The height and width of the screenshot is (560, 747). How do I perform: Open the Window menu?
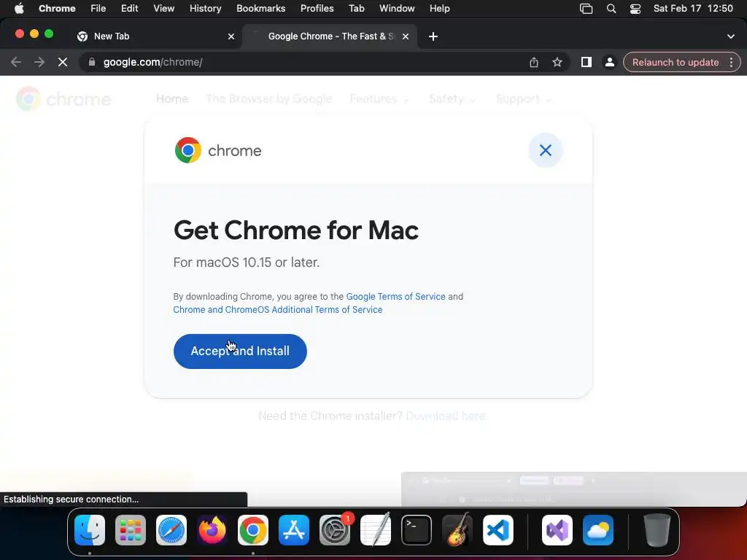pyautogui.click(x=397, y=9)
